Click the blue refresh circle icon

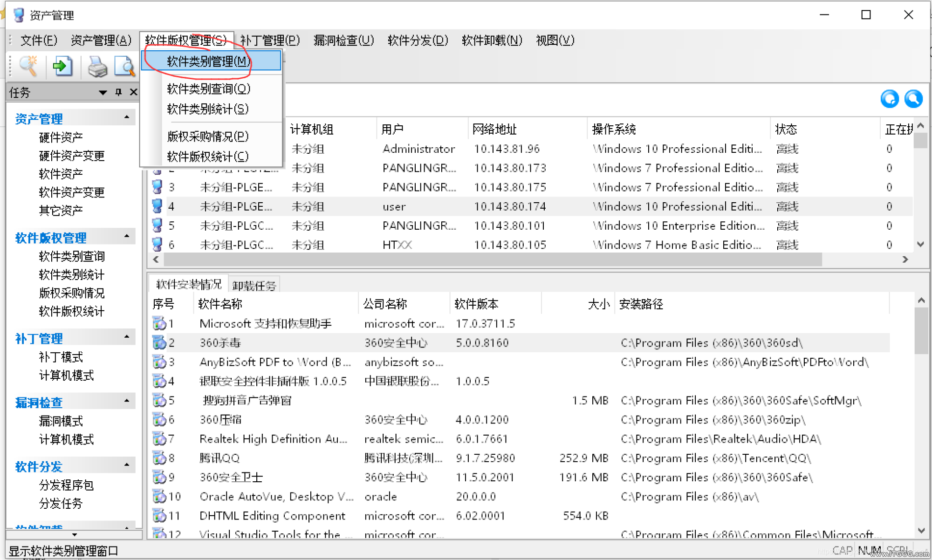pos(889,99)
